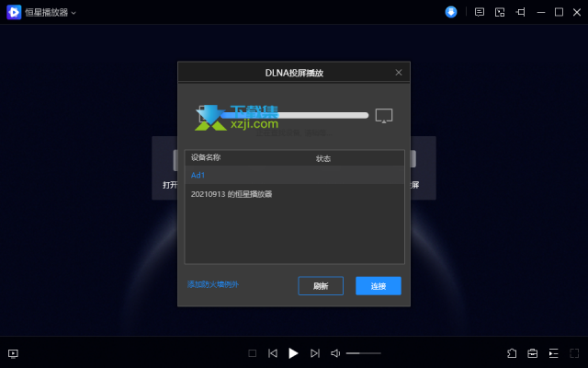Select the 20210913 的恒星播放器 device

click(x=294, y=194)
